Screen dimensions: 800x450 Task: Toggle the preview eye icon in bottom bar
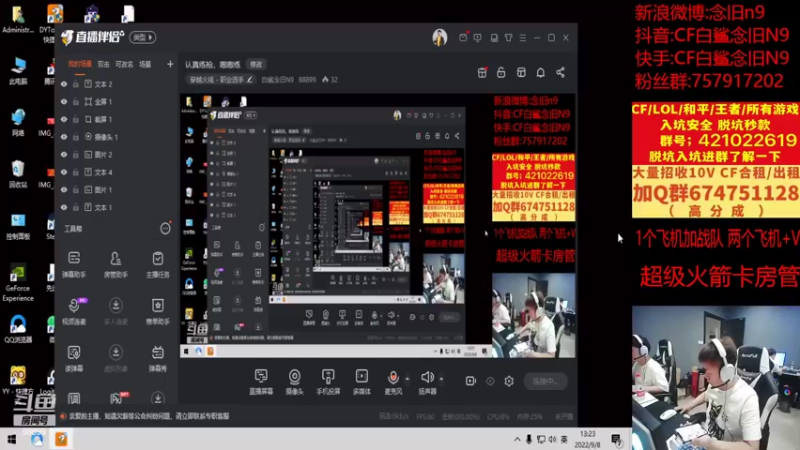[490, 381]
